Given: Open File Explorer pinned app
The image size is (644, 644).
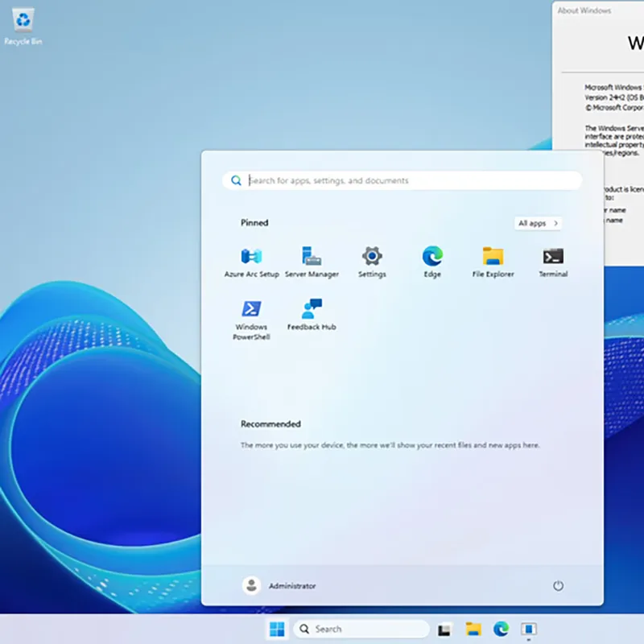Looking at the screenshot, I should tap(493, 262).
